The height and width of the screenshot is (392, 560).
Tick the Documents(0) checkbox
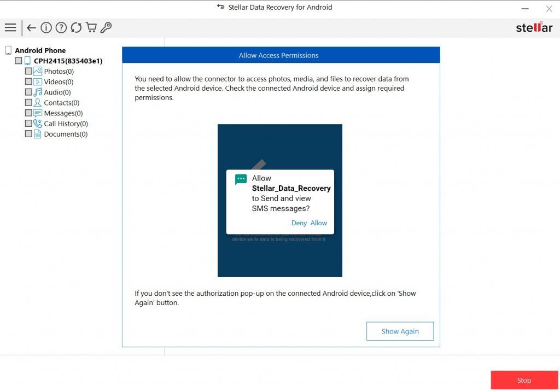pos(28,134)
